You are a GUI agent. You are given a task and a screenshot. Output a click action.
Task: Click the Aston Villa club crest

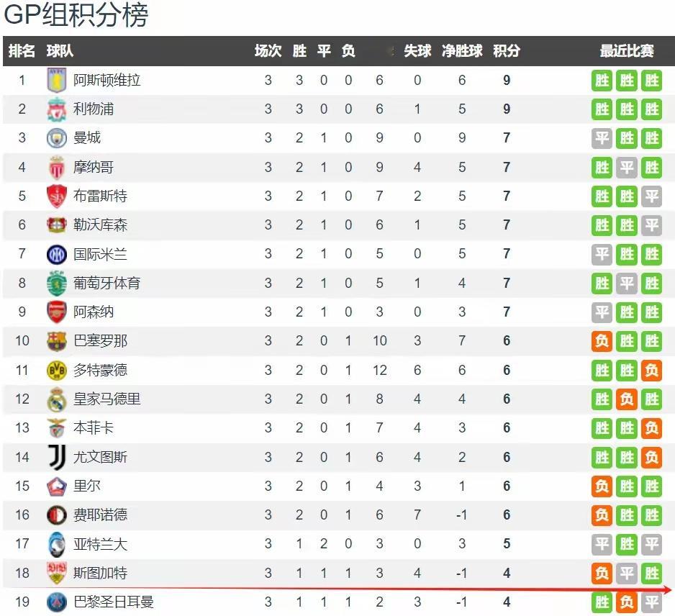[56, 80]
